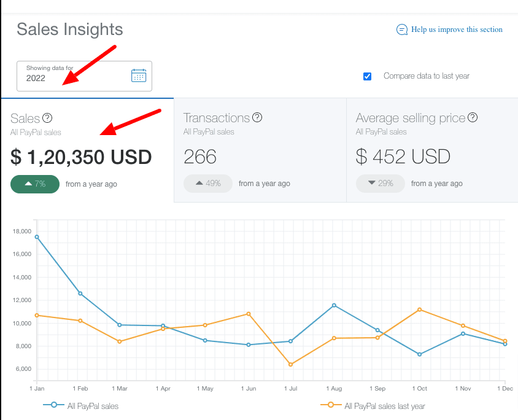The height and width of the screenshot is (420, 518).
Task: Click the speech bubble feedback icon
Action: pyautogui.click(x=402, y=29)
